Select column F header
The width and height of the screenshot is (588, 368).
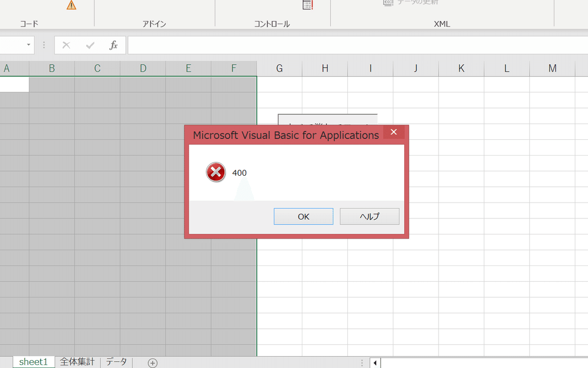tap(234, 69)
